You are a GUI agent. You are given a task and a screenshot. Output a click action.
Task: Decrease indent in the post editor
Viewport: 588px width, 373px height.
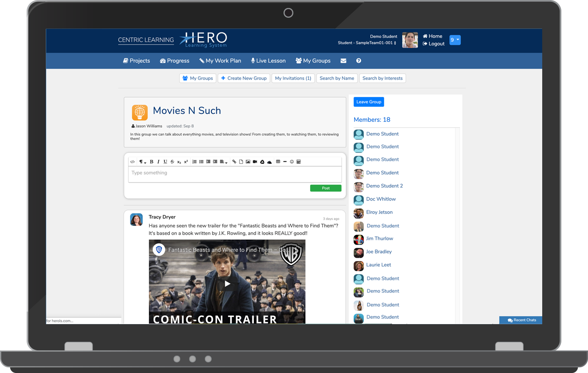tap(208, 162)
